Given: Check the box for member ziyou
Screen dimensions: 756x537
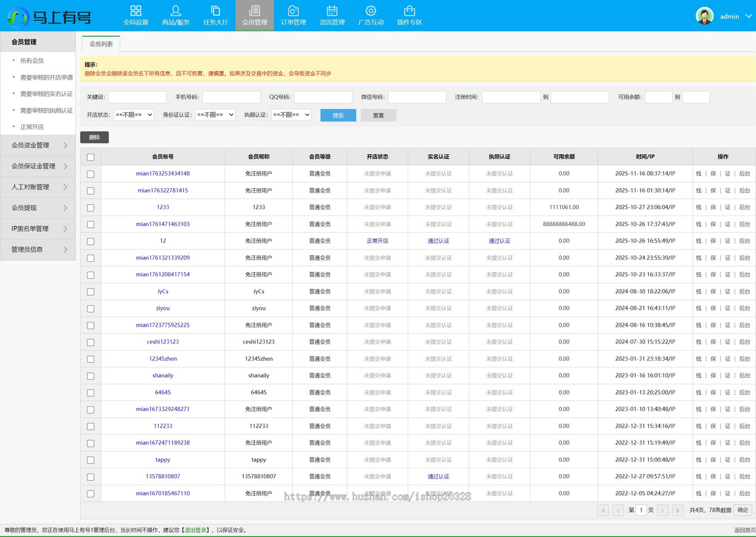Looking at the screenshot, I should [91, 308].
